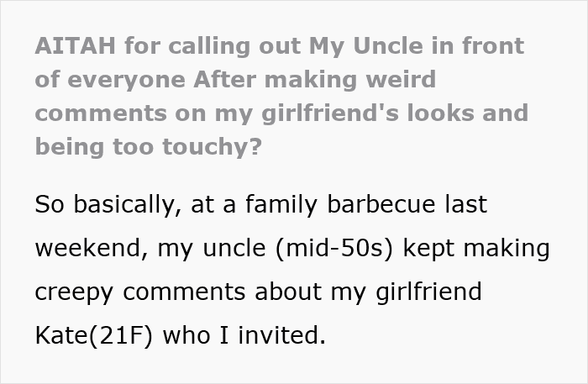Select "who I invited." text
588x384 pixels.
pos(244,335)
